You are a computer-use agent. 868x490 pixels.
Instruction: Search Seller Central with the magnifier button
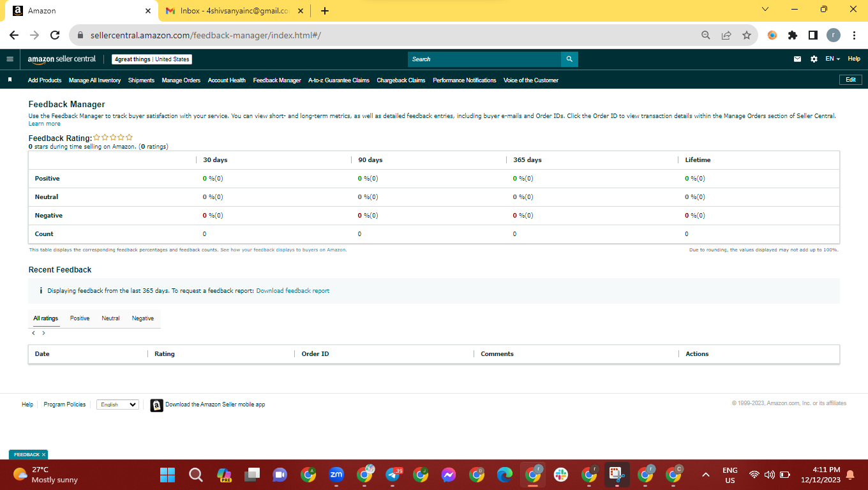[569, 59]
